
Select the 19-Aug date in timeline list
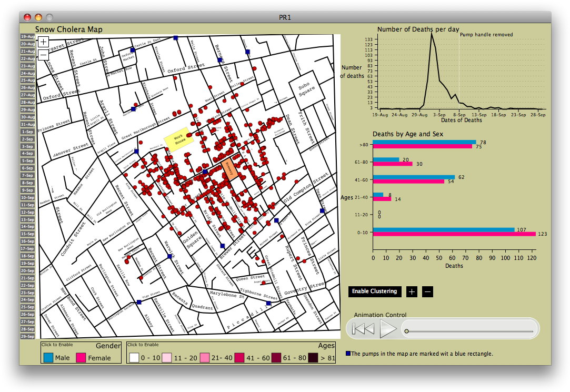coord(27,36)
